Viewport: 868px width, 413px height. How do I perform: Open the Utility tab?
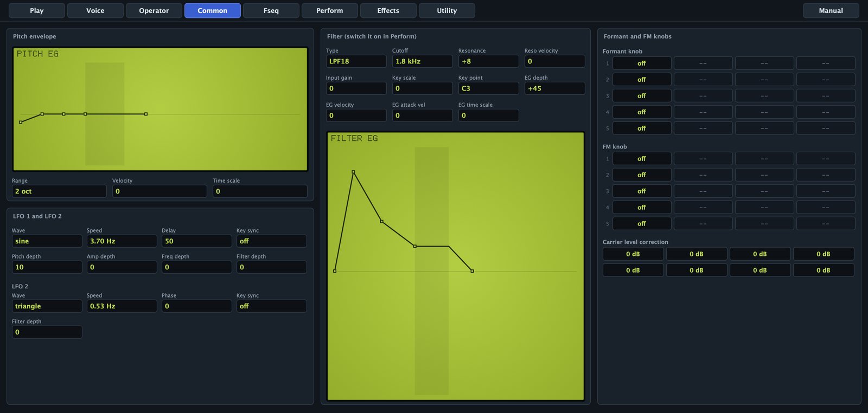coord(447,10)
